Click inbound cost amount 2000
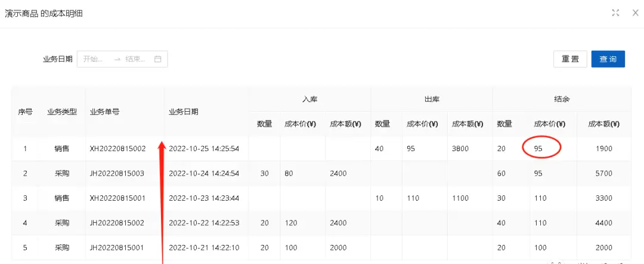644x264 pixels. coord(338,247)
